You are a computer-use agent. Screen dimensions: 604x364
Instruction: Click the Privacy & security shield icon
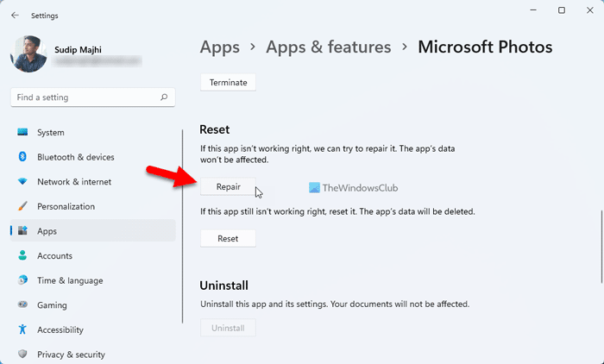tap(22, 355)
